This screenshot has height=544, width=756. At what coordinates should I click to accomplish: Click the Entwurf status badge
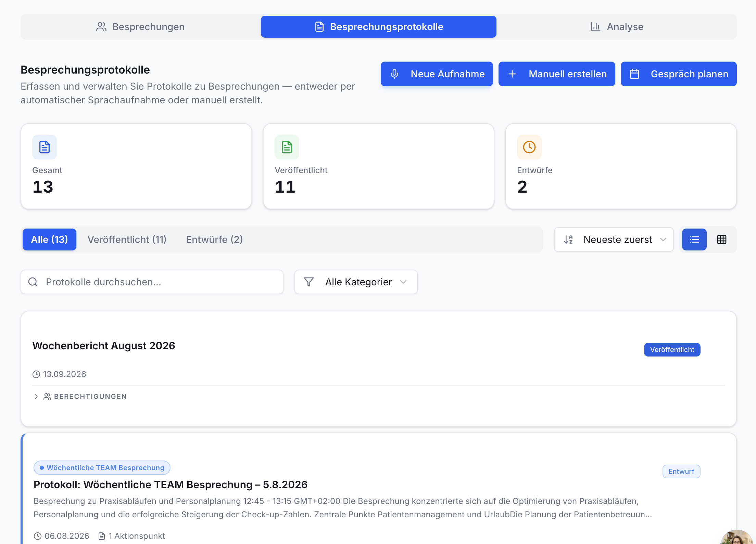681,471
